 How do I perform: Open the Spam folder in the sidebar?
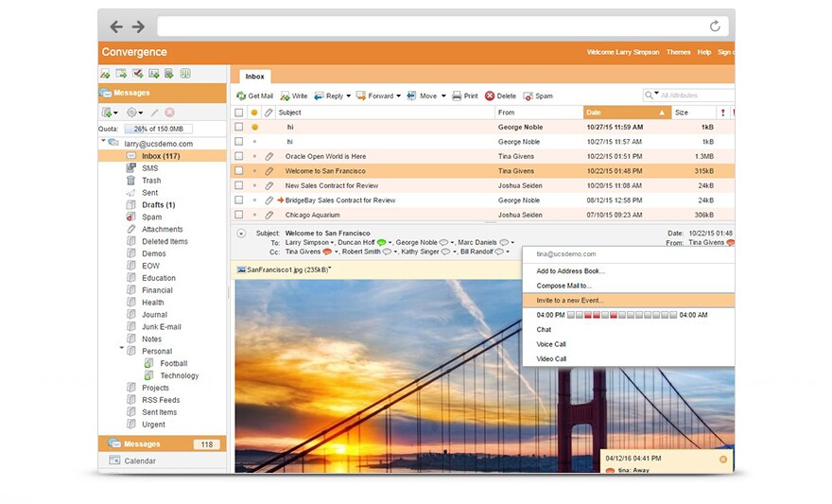tap(152, 217)
